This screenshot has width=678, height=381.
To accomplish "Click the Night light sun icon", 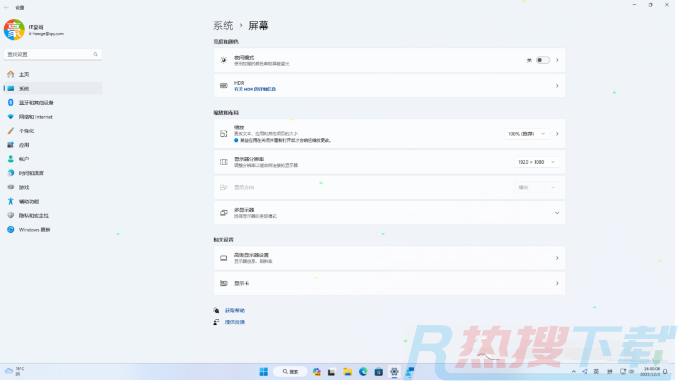I will coord(224,60).
